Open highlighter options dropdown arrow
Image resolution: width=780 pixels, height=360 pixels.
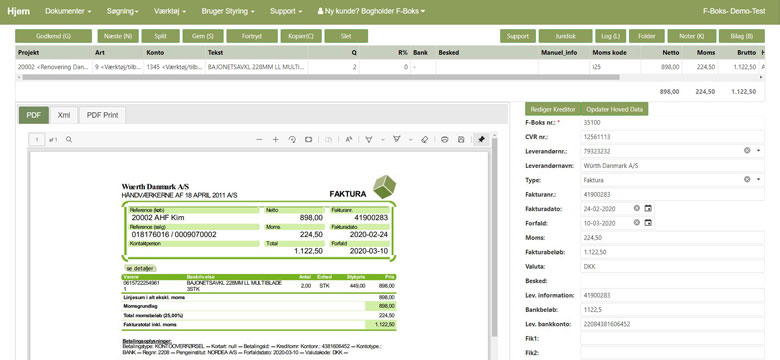pyautogui.click(x=410, y=140)
